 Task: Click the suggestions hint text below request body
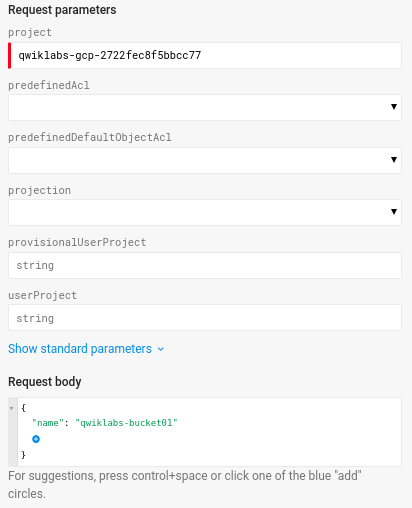[x=185, y=485]
